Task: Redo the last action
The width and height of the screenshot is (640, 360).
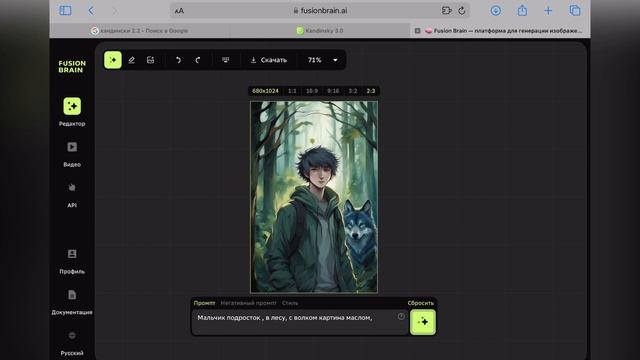Action: point(198,60)
